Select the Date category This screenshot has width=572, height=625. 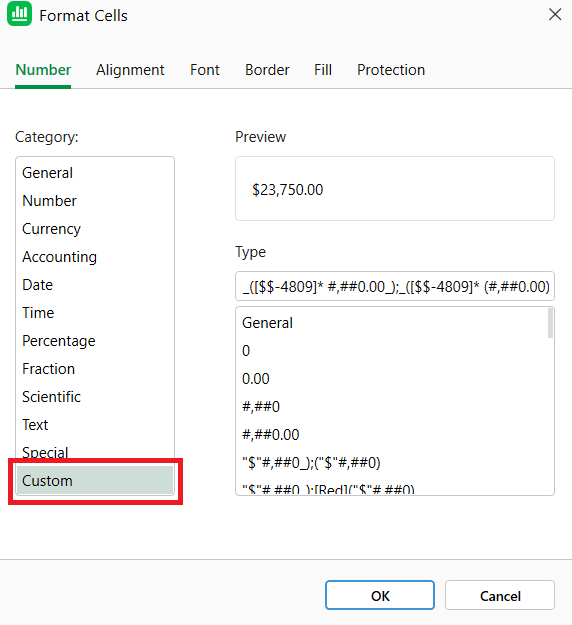95,285
